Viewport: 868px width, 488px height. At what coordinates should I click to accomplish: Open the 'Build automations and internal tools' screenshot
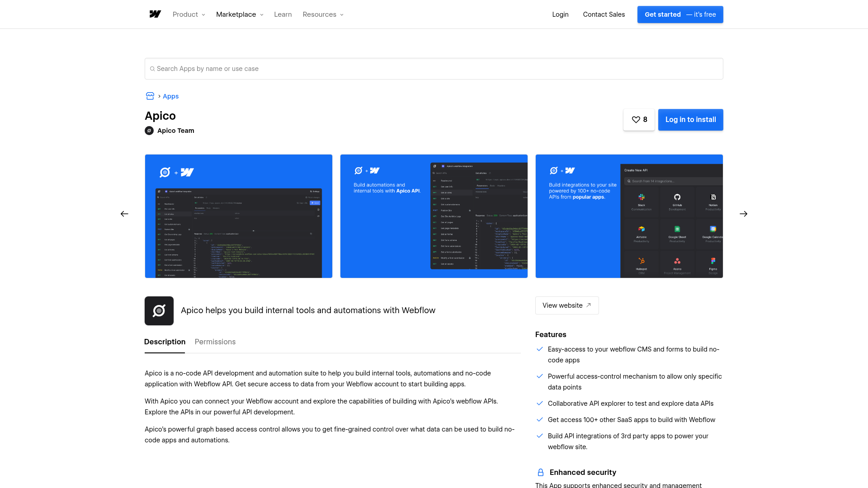tap(434, 216)
